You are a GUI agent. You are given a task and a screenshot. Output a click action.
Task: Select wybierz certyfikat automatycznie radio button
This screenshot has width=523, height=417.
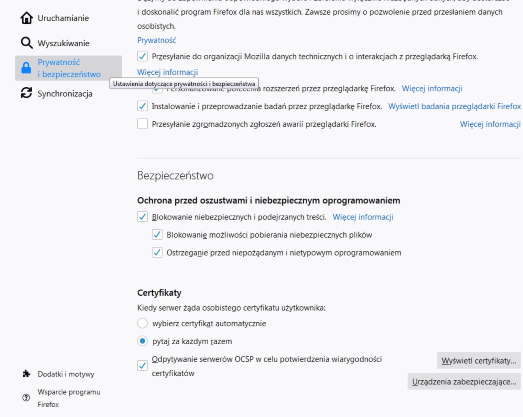click(142, 323)
